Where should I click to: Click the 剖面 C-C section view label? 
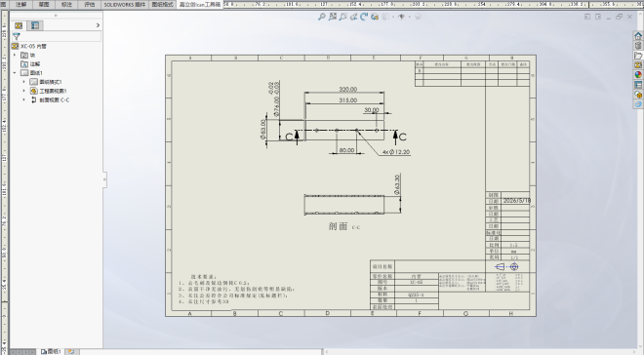344,226
